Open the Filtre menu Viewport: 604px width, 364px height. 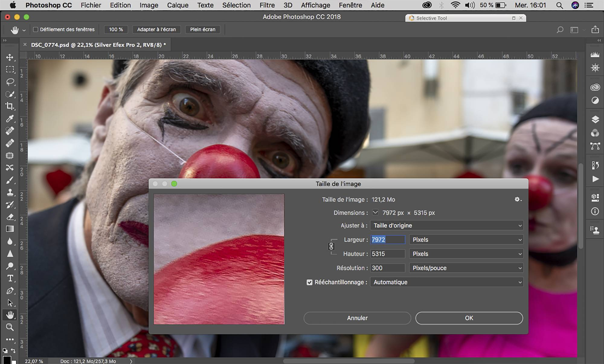[267, 5]
